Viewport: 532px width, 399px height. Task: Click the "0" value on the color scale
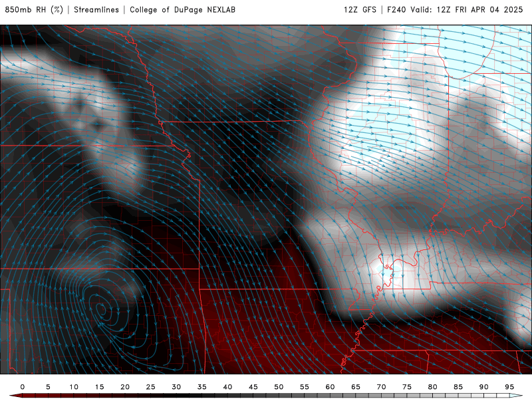(23, 387)
